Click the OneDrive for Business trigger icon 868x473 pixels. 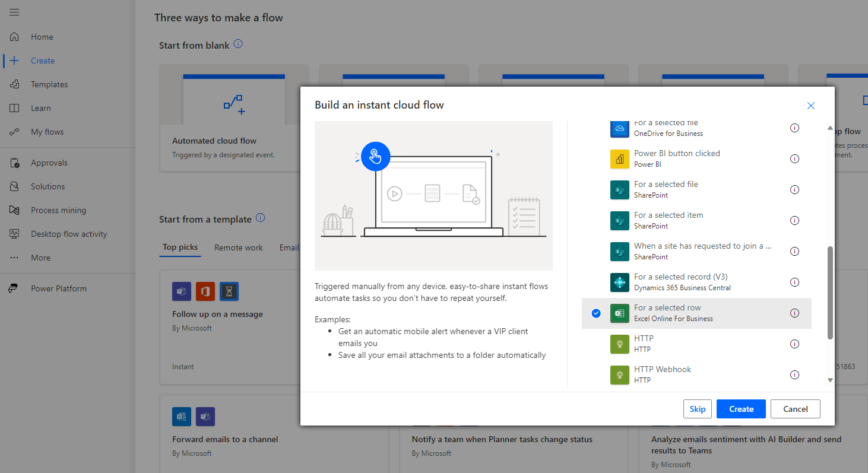pyautogui.click(x=620, y=128)
